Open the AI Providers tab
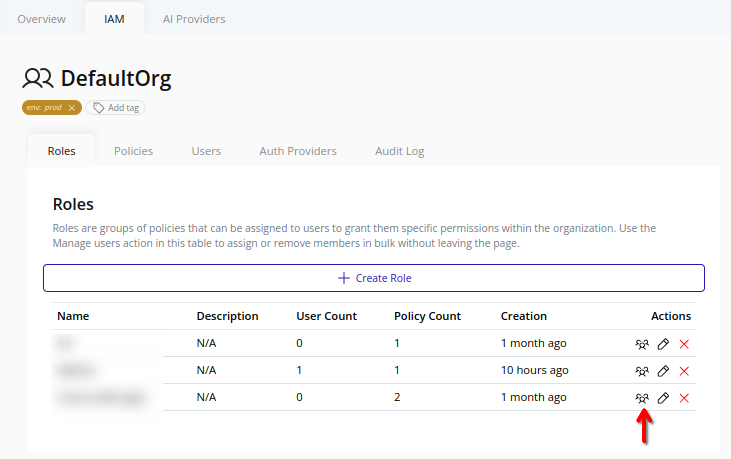731x459 pixels. point(194,19)
